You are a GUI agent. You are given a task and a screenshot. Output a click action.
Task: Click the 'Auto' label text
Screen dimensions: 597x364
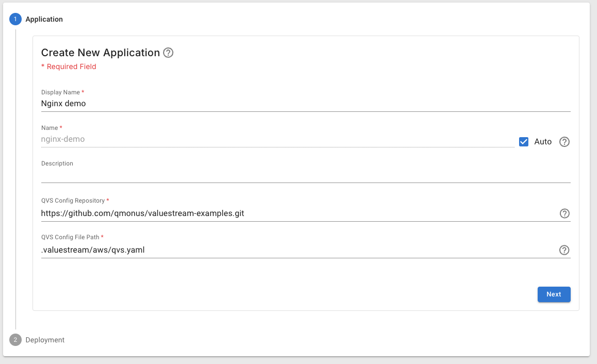pos(543,142)
